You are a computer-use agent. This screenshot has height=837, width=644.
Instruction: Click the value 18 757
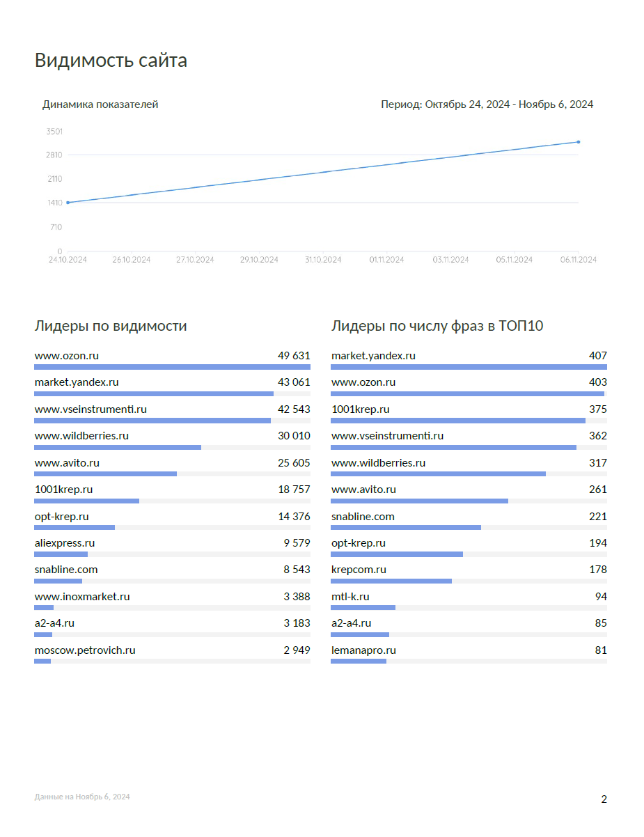pos(294,490)
